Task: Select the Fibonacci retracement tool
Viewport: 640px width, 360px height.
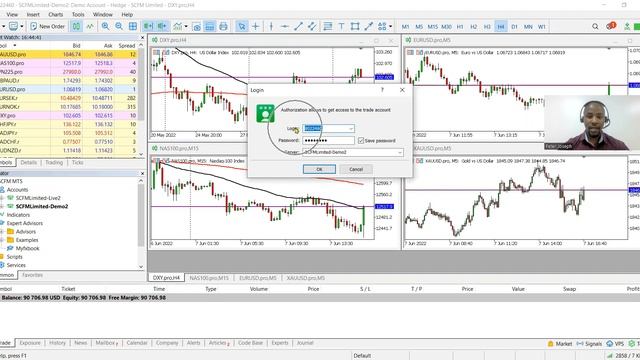Action: pos(327,26)
